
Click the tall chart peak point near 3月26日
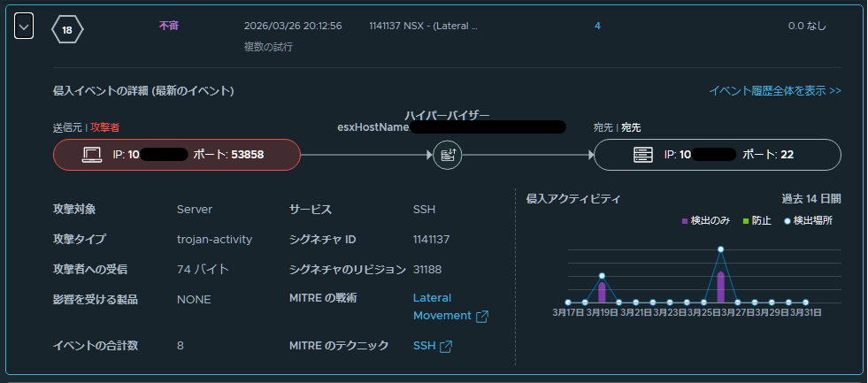721,249
